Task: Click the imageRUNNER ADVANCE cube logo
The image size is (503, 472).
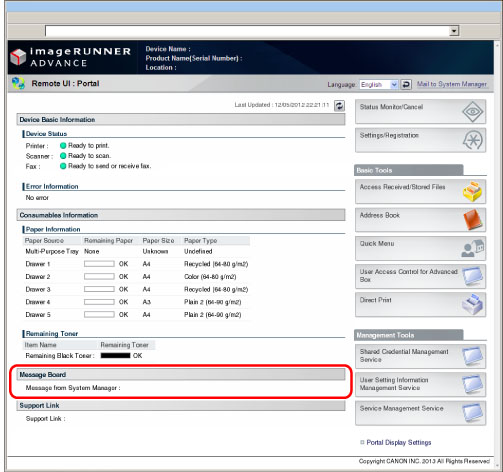Action: [18, 57]
